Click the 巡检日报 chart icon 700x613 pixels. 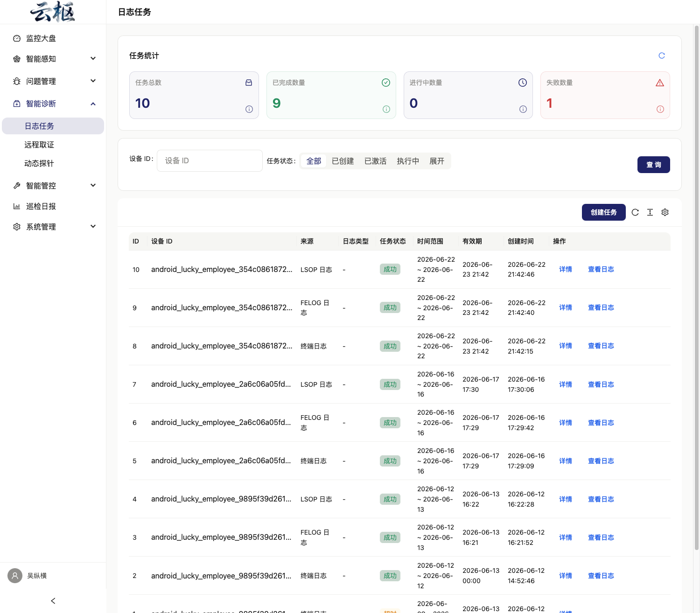click(x=17, y=206)
